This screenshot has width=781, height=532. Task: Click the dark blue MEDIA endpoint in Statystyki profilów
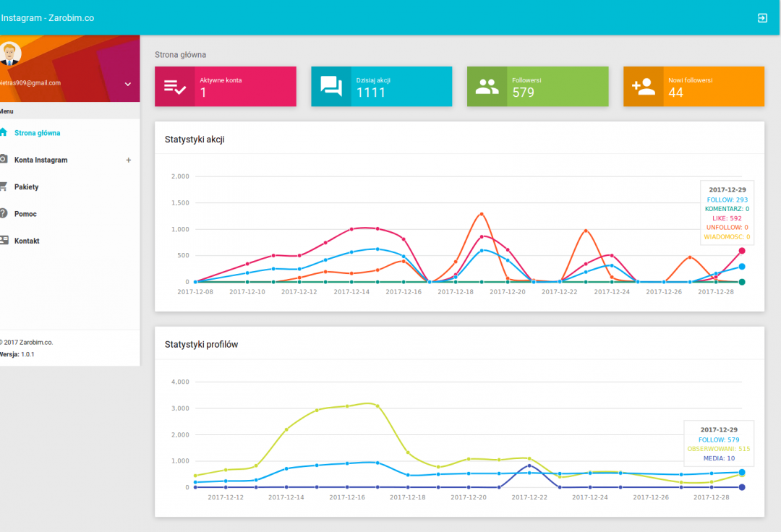pyautogui.click(x=742, y=487)
